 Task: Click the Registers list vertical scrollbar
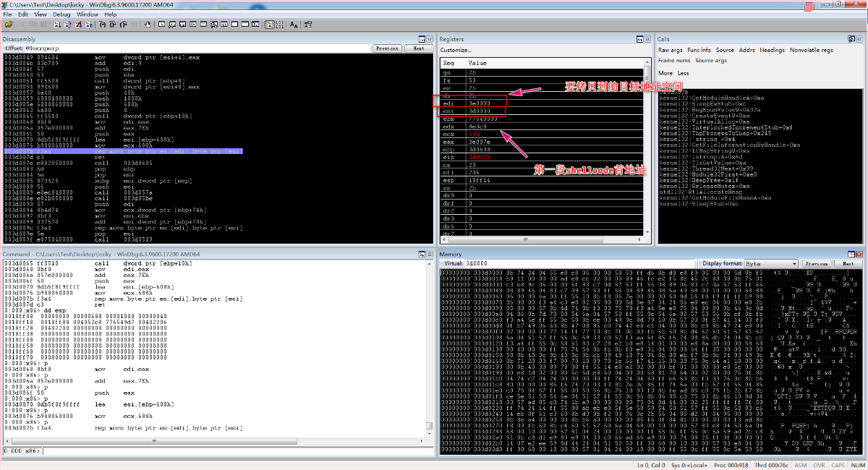649,146
